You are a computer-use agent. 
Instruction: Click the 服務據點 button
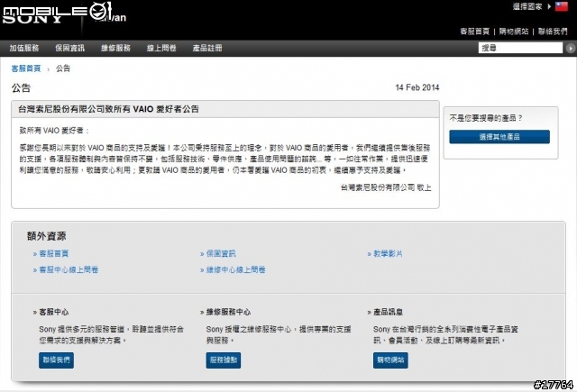tap(224, 360)
